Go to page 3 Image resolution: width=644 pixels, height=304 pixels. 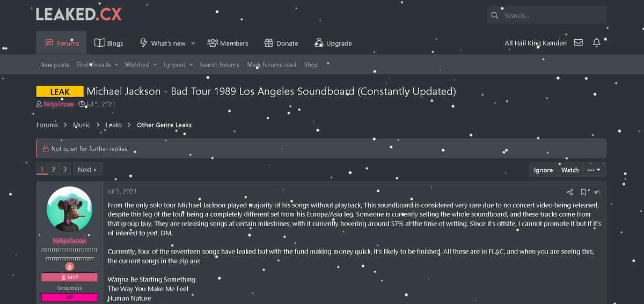65,169
